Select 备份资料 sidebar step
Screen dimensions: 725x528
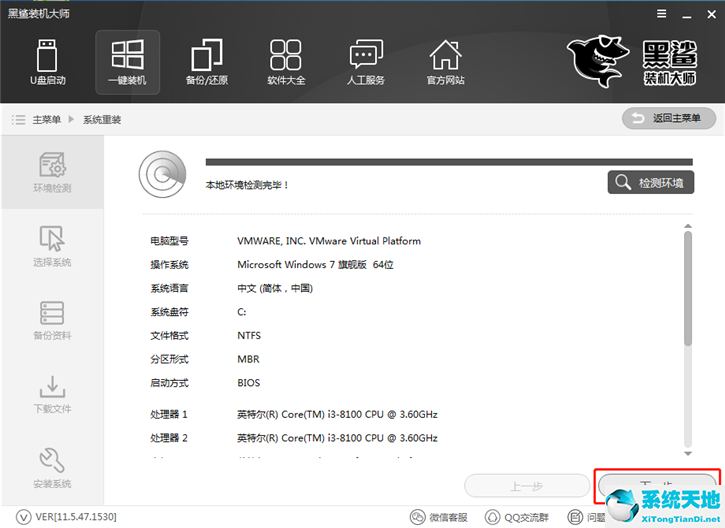(52, 320)
